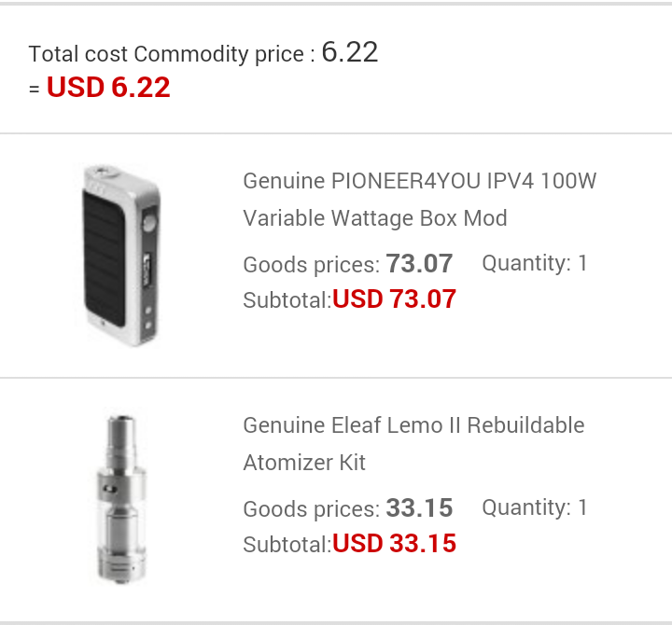The image size is (672, 625).
Task: Click the Box Mod's Quantity: 1 text
Action: 535,263
